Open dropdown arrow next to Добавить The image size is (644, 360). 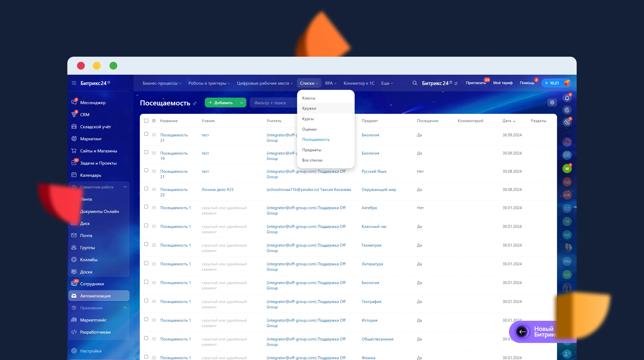241,103
